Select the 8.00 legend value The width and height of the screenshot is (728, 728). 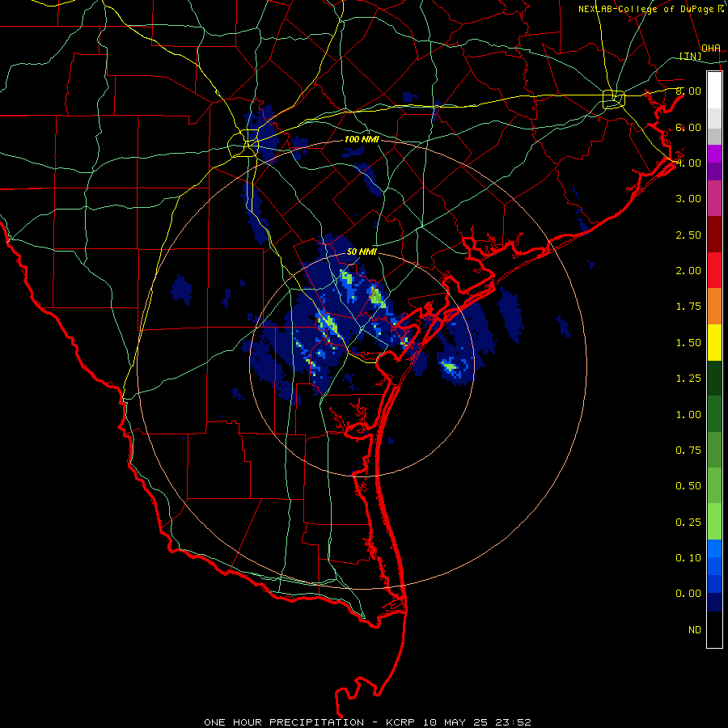pos(688,91)
